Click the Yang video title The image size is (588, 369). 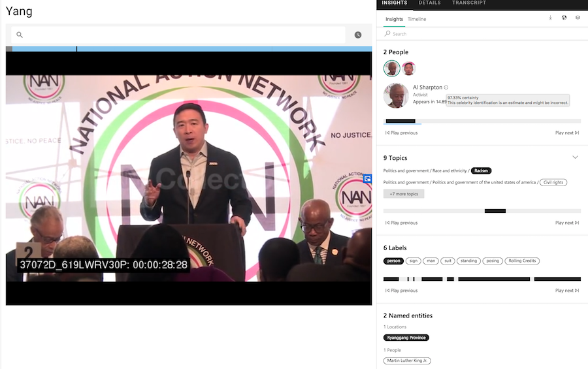[x=19, y=11]
